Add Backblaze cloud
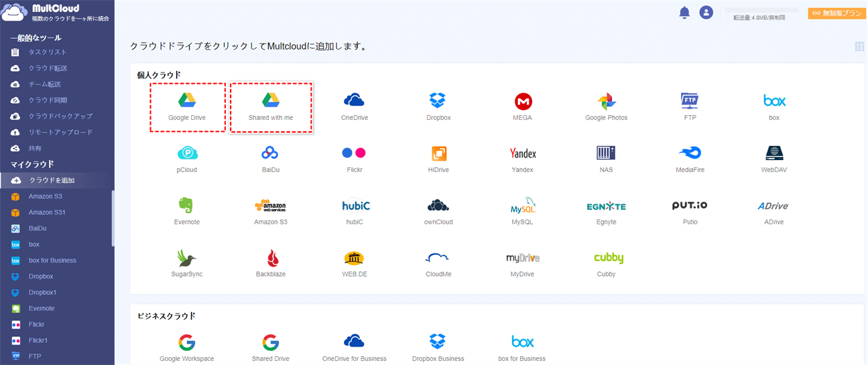The height and width of the screenshot is (365, 868). click(271, 264)
